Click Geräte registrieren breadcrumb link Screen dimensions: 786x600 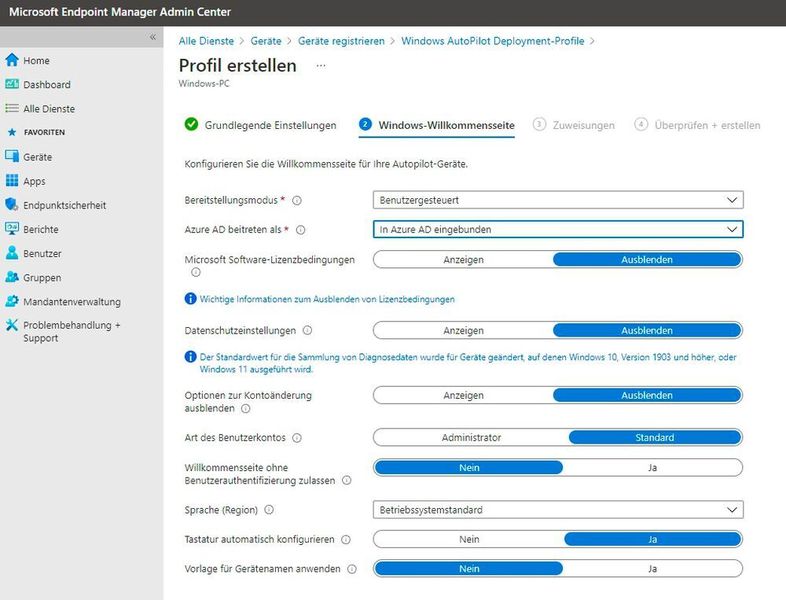pyautogui.click(x=341, y=41)
